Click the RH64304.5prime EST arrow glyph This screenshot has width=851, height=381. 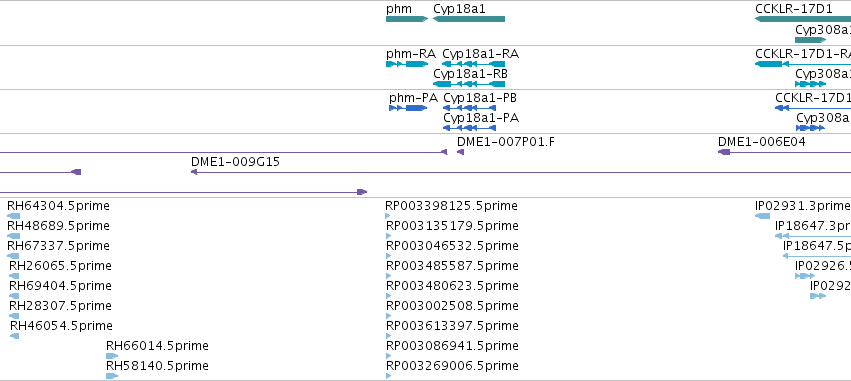point(14,216)
